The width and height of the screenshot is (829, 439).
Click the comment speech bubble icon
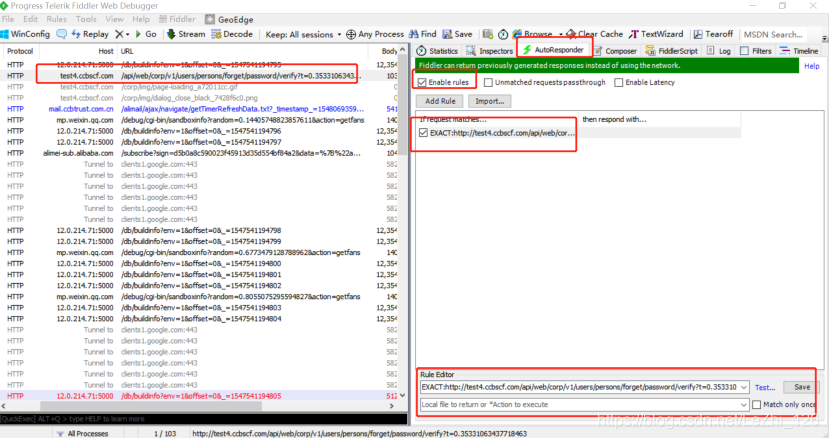tap(61, 34)
